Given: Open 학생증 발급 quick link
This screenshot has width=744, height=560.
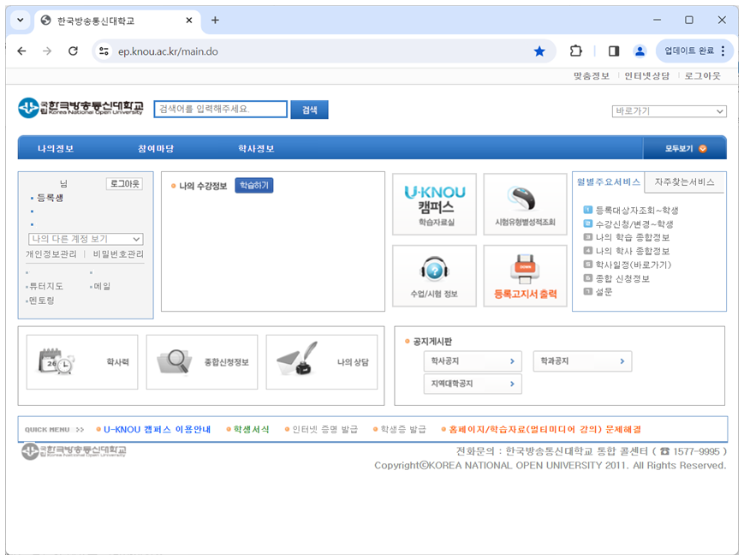Looking at the screenshot, I should click(x=403, y=430).
